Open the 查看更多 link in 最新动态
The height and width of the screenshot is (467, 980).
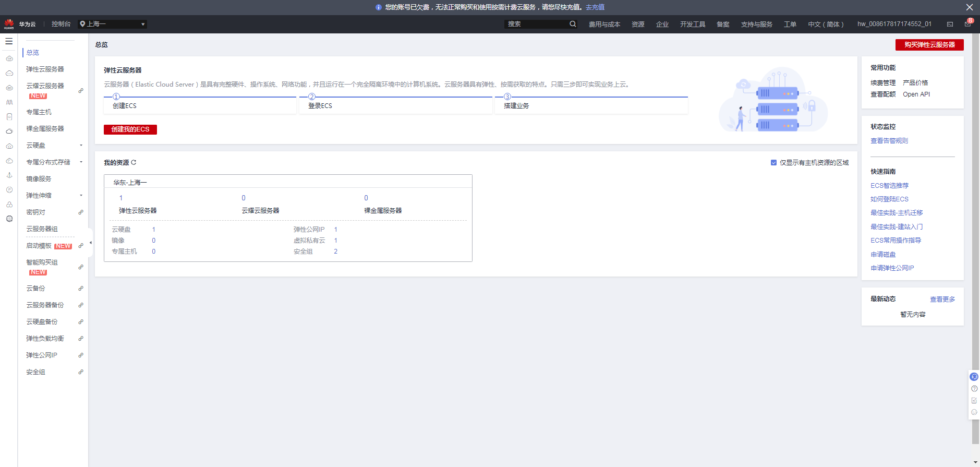(942, 300)
